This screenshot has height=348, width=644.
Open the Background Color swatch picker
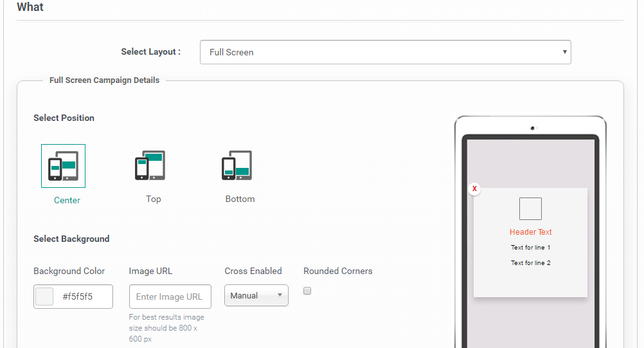[44, 297]
